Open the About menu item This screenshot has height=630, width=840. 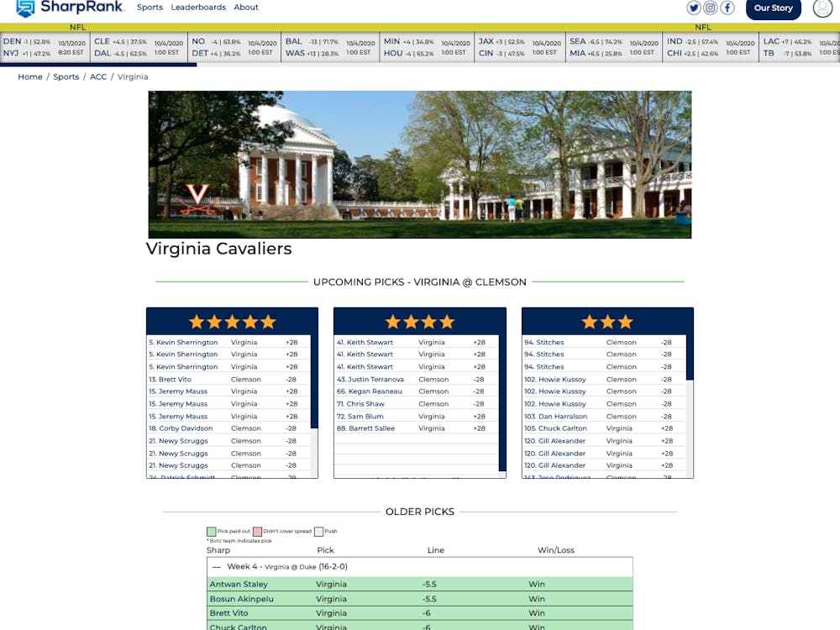245,7
